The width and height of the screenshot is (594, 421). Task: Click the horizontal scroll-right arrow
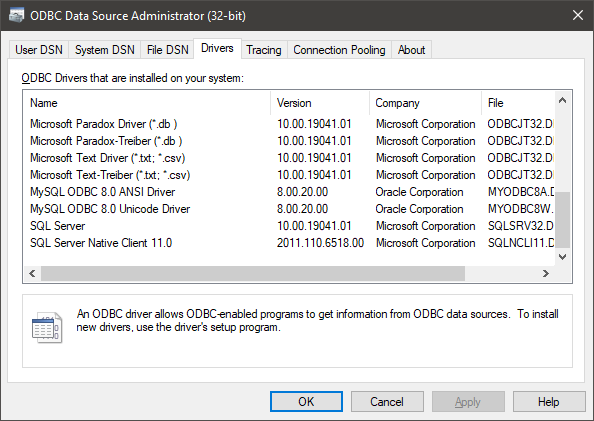pyautogui.click(x=546, y=274)
